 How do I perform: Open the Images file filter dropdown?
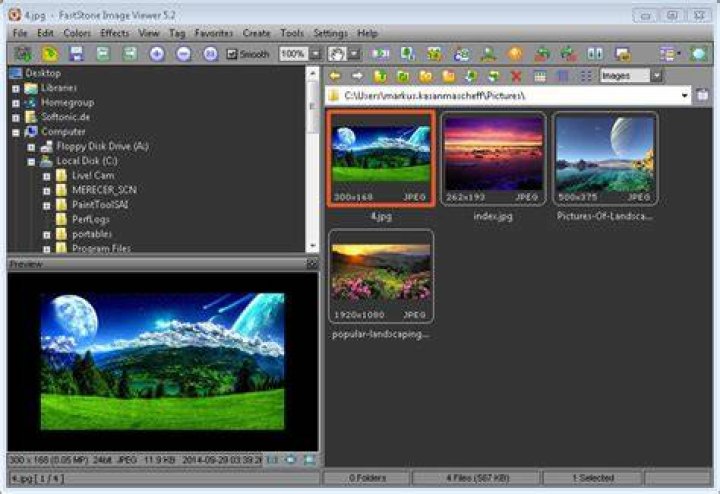pyautogui.click(x=657, y=76)
